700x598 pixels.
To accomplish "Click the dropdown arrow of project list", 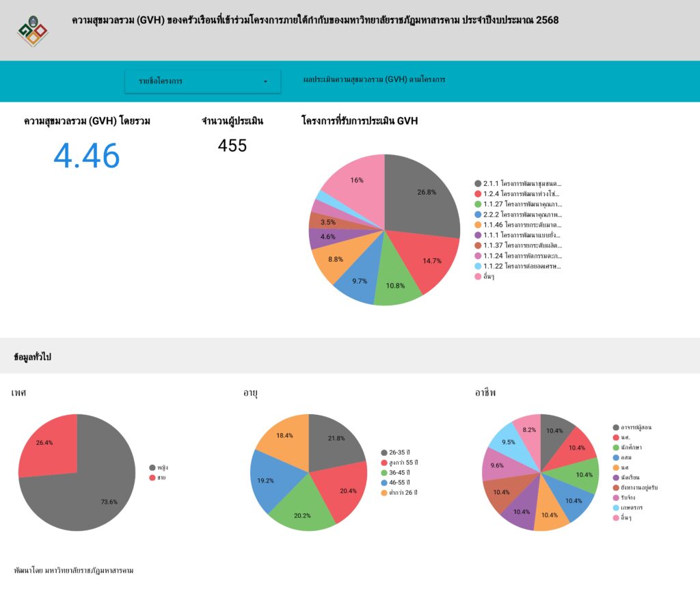I will pyautogui.click(x=265, y=82).
